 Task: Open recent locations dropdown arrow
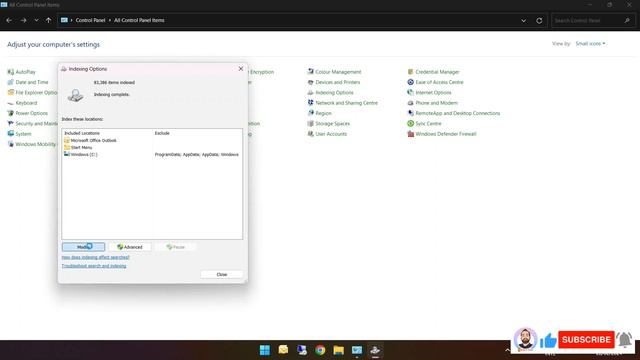pyautogui.click(x=36, y=20)
